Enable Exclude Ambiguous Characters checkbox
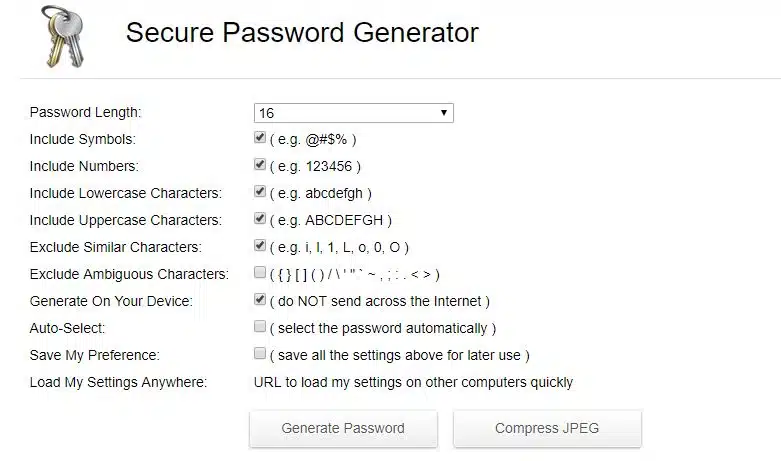 pos(260,273)
